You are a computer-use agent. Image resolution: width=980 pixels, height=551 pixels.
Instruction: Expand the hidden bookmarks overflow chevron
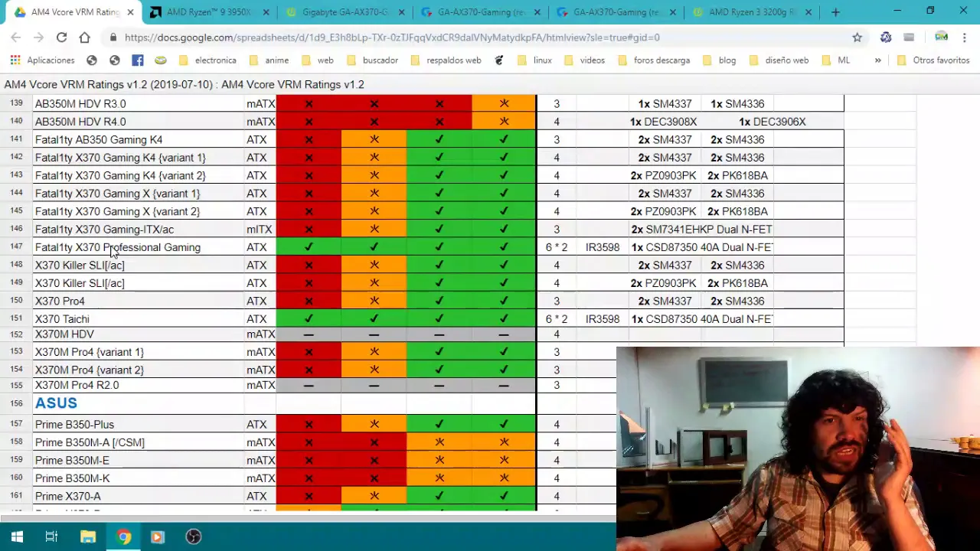tap(877, 60)
